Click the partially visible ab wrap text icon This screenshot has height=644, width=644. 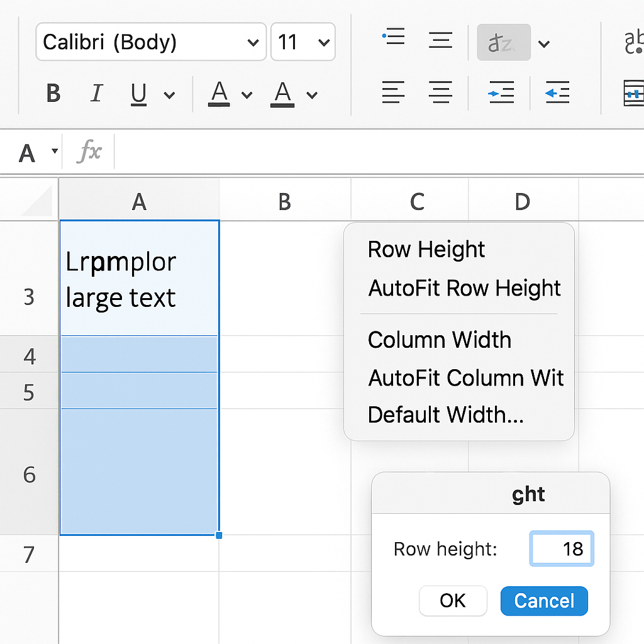click(633, 42)
